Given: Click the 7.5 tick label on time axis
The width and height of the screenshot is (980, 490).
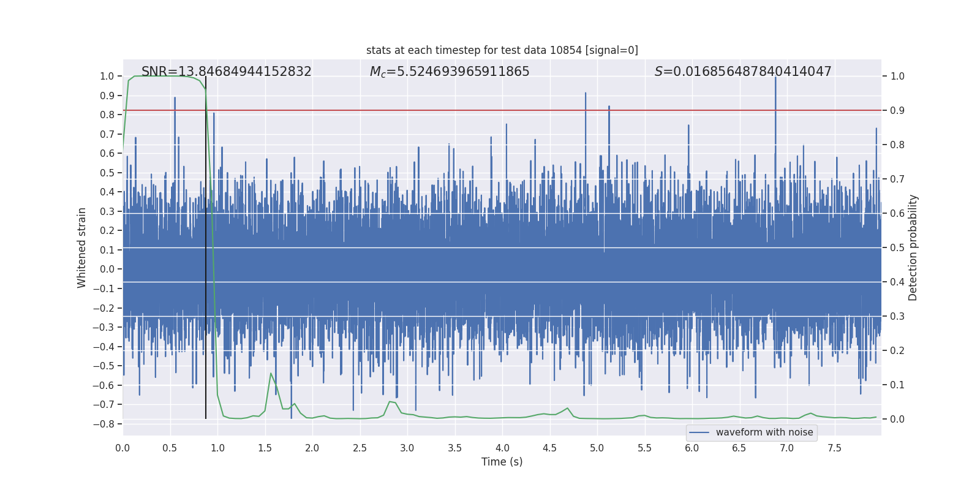Looking at the screenshot, I should point(834,448).
